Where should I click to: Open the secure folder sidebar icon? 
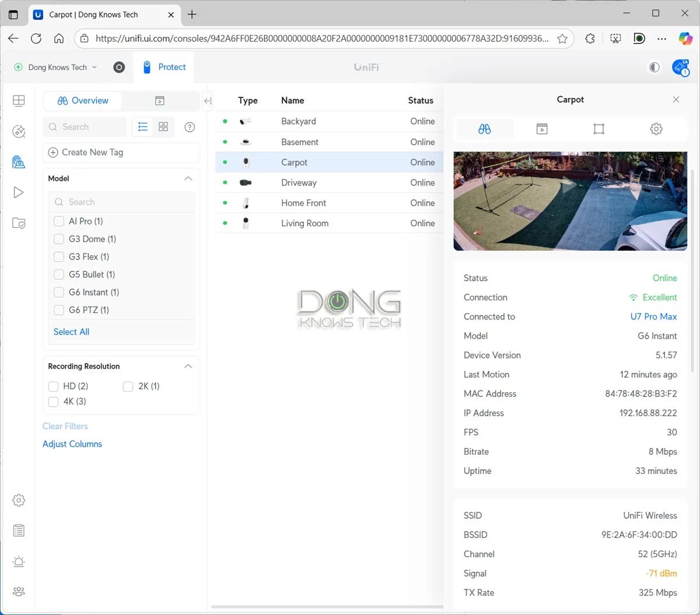pos(19,223)
